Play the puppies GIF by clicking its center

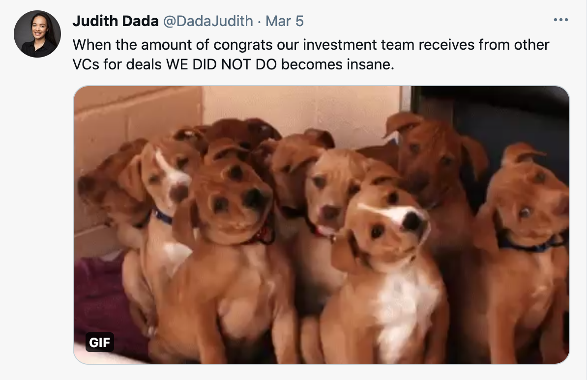(x=322, y=225)
